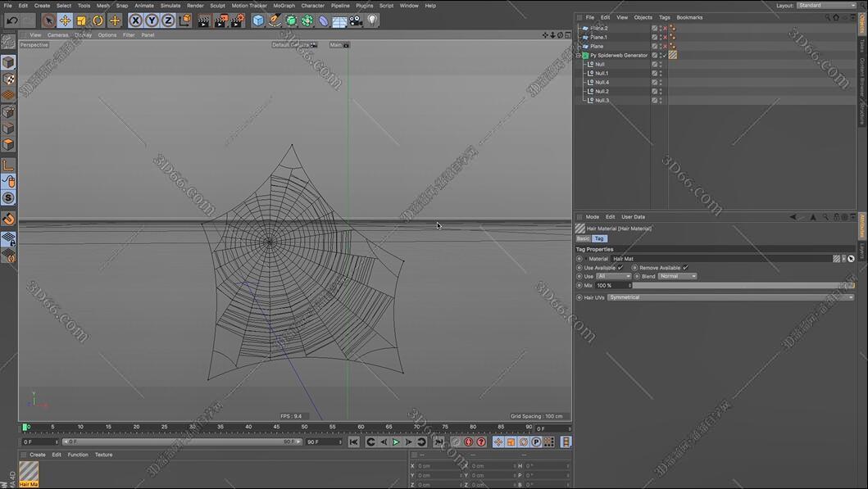This screenshot has width=868, height=489.
Task: Click the Mix percentage slider bar
Action: pyautogui.click(x=742, y=286)
